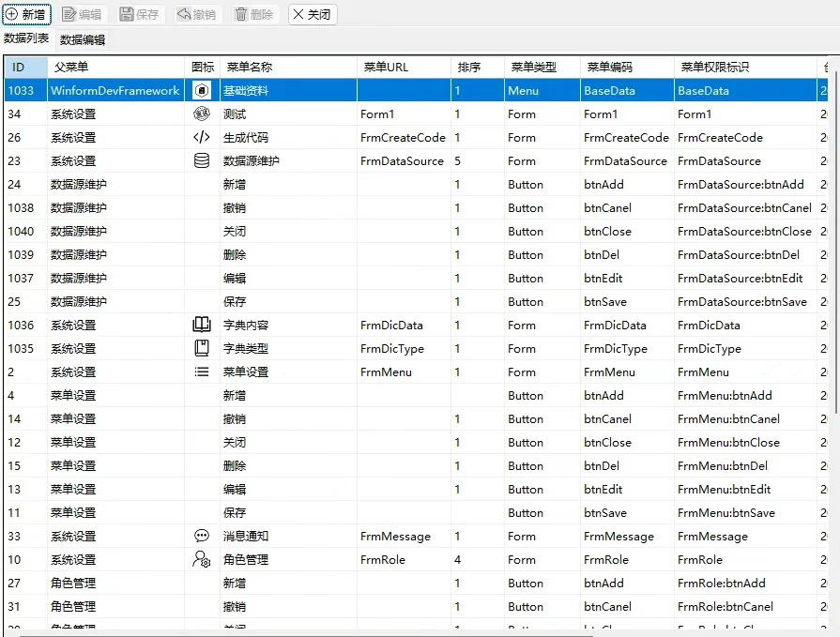
Task: Click the database icon for 数据源维护
Action: (202, 160)
